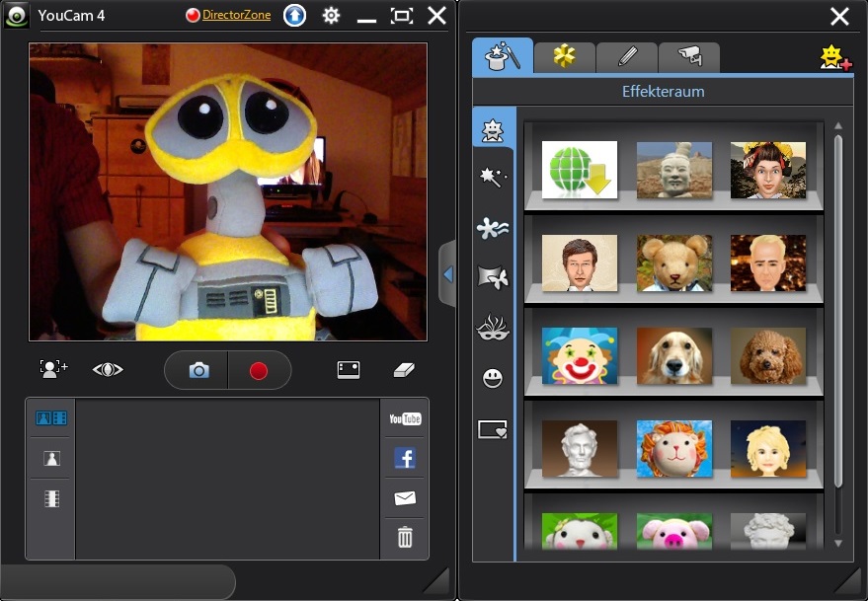The width and height of the screenshot is (868, 601).
Task: Open the pencil drawing tab
Action: (x=627, y=57)
